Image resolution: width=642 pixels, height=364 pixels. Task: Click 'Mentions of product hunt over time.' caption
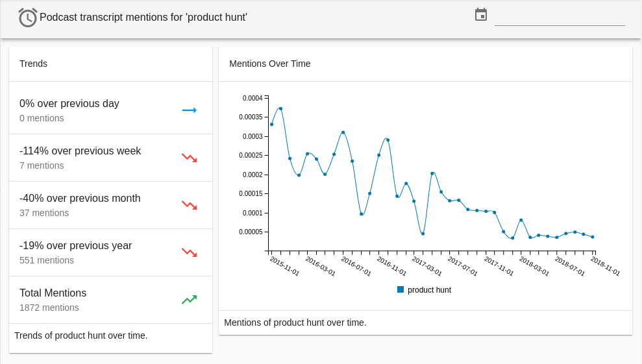point(295,322)
